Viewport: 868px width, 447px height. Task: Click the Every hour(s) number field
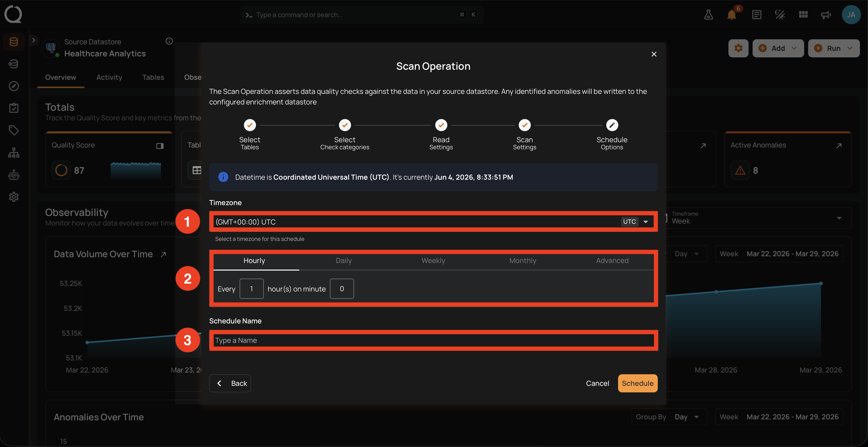click(251, 288)
